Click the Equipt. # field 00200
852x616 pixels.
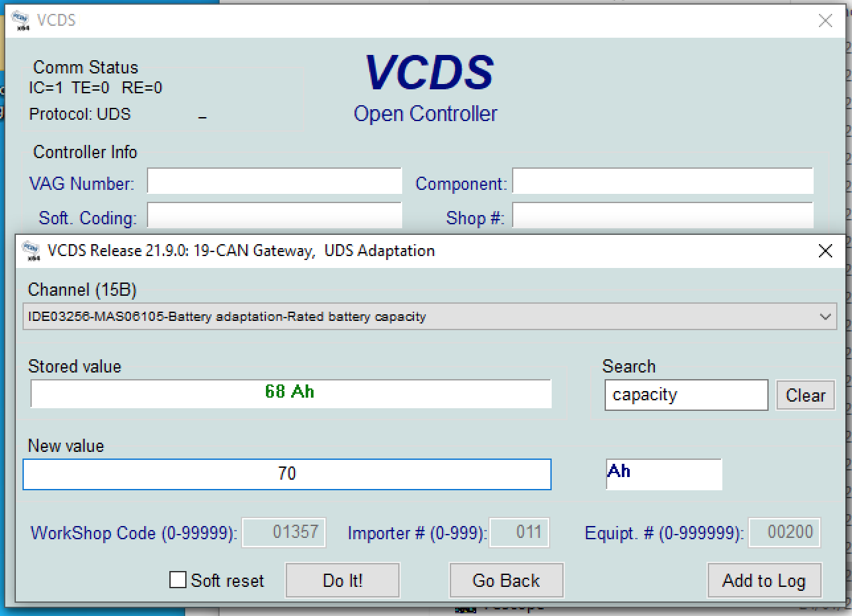click(x=784, y=532)
